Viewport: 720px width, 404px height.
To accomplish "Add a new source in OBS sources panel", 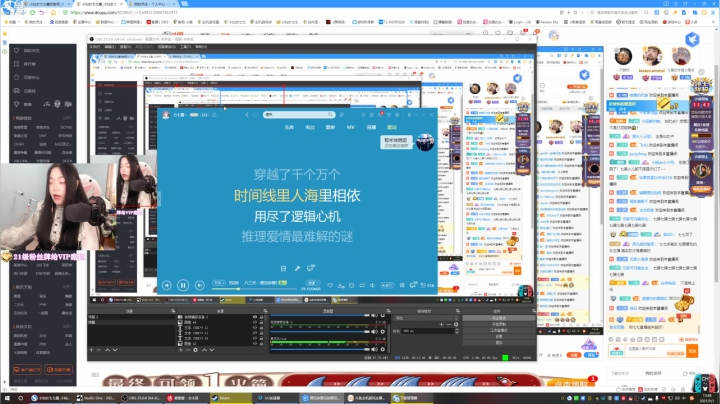I will tap(180, 350).
